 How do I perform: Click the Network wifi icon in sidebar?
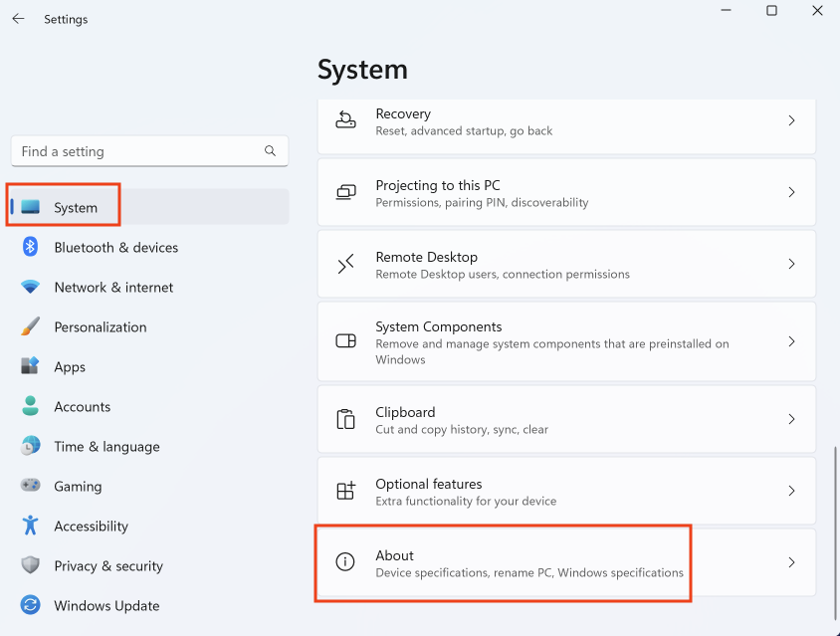tap(31, 287)
